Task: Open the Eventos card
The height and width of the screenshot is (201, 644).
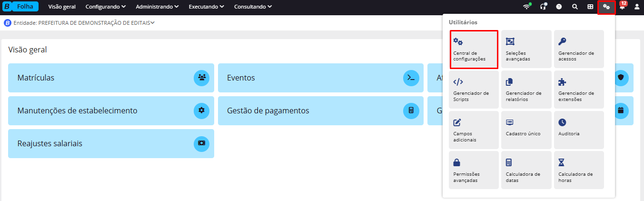Action: [321, 78]
